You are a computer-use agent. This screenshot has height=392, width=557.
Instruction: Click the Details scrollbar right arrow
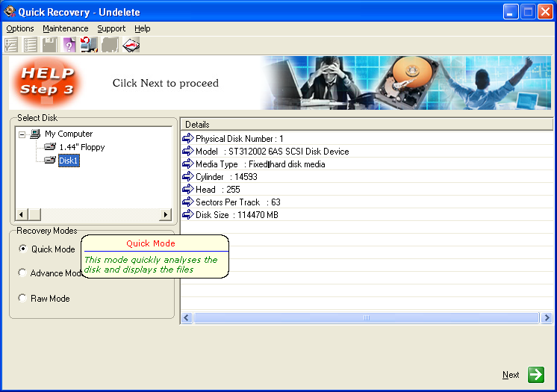(x=547, y=317)
